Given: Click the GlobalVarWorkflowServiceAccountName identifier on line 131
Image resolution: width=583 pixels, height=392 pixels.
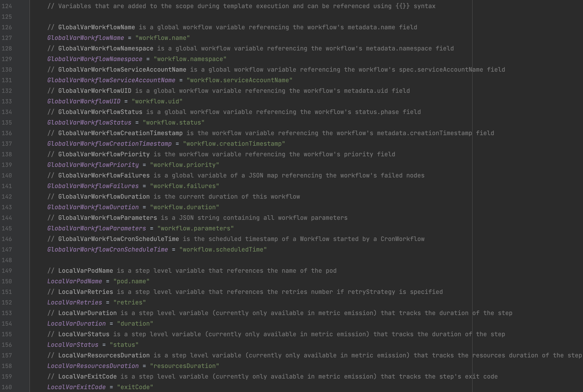Looking at the screenshot, I should (x=111, y=80).
